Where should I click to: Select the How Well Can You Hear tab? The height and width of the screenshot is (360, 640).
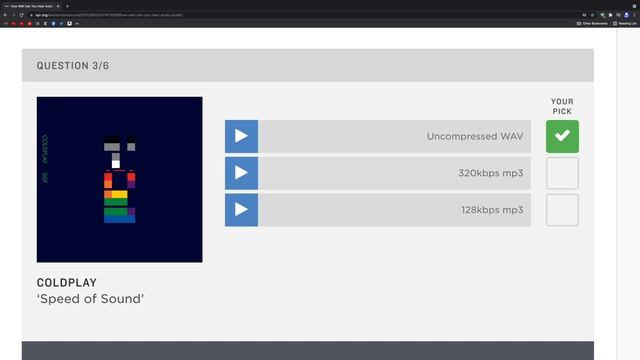coord(32,6)
